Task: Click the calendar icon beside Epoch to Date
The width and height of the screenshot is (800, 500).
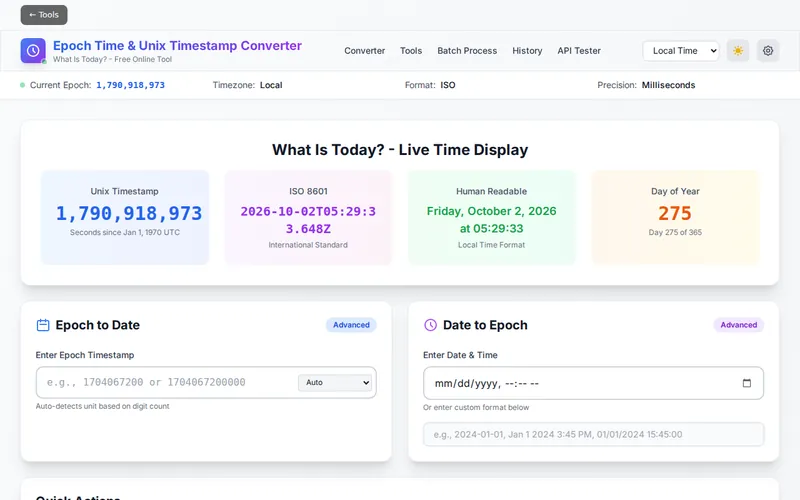Action: (x=43, y=325)
